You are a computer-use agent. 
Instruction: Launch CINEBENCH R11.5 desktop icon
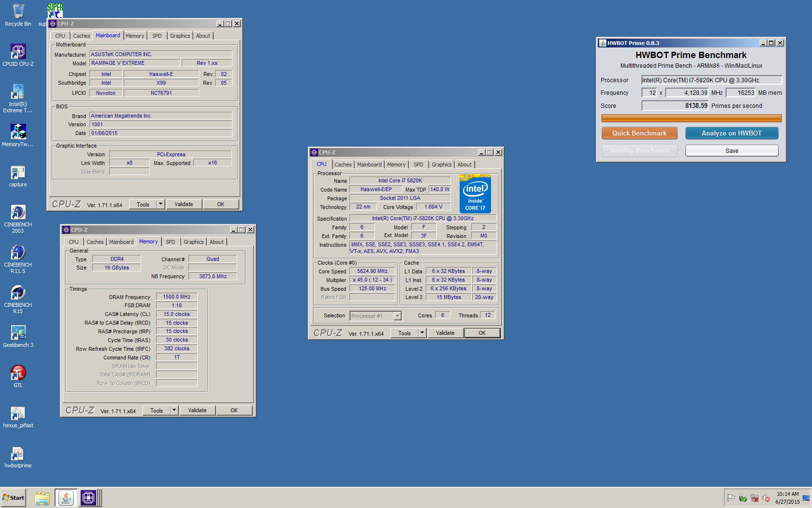point(18,259)
